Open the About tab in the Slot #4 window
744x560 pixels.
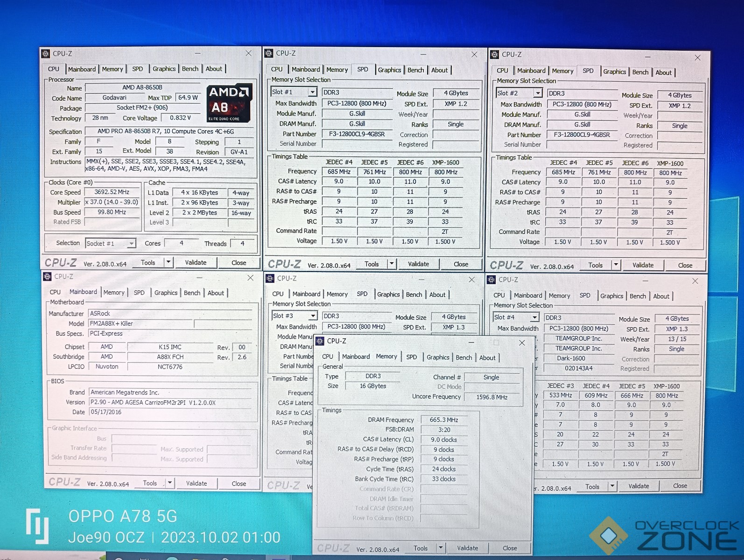pos(661,296)
